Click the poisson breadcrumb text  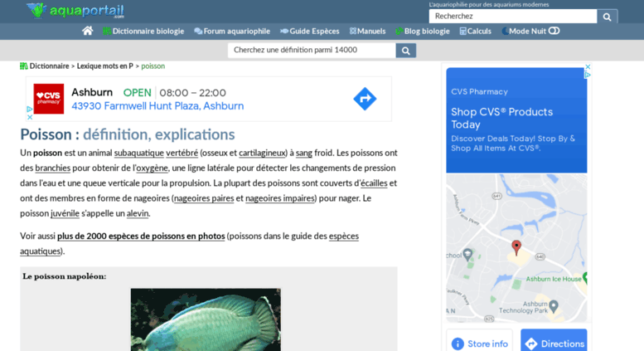click(x=153, y=66)
